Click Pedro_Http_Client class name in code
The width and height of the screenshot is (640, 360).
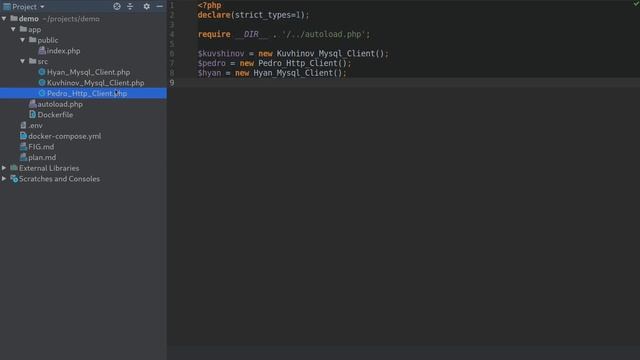(x=297, y=63)
